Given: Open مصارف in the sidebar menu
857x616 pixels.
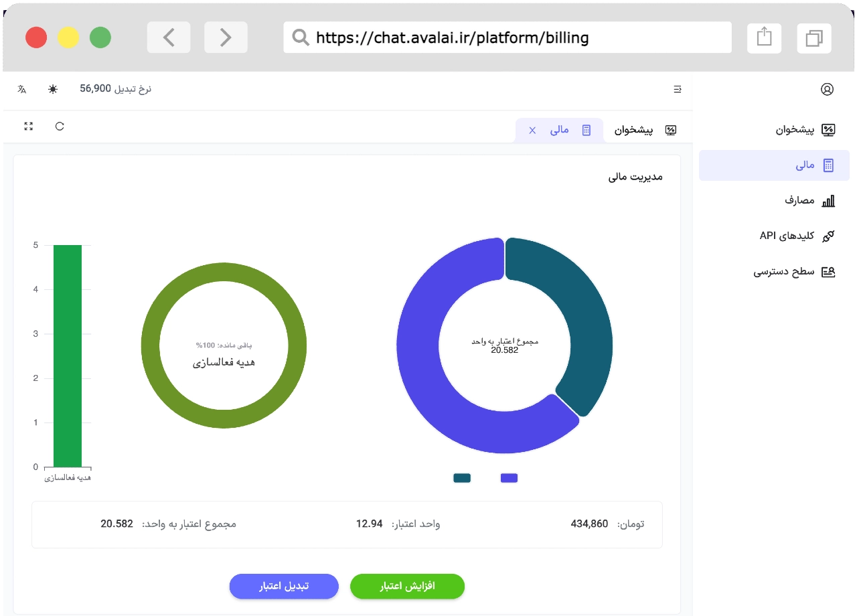Looking at the screenshot, I should point(774,201).
